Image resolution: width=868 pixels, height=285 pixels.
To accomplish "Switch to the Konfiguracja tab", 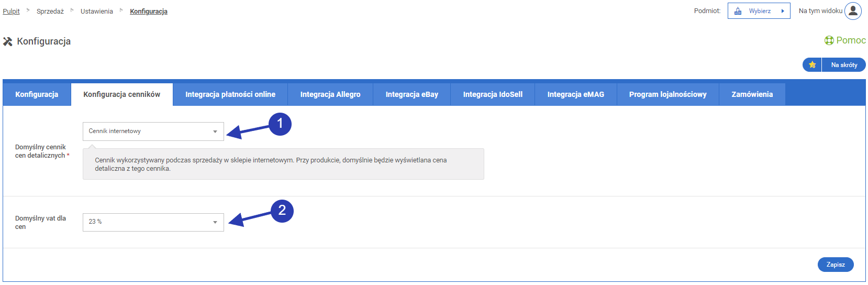I will (x=37, y=95).
